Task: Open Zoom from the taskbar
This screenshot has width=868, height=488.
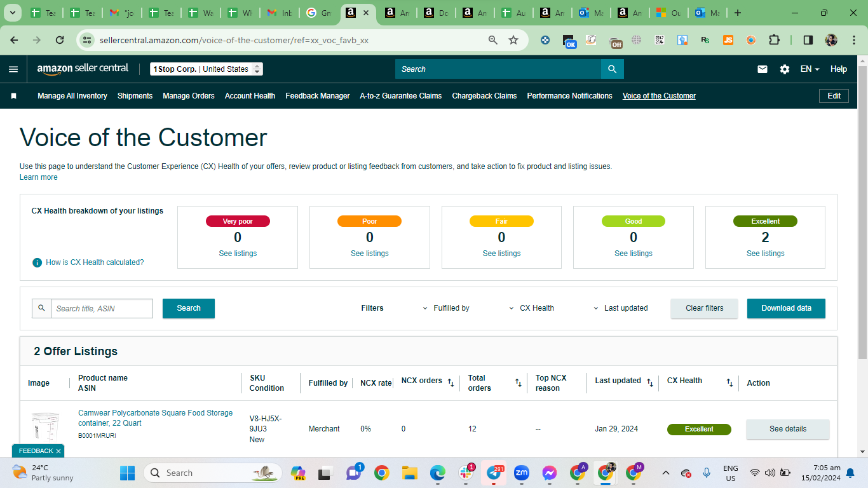Action: pos(522,473)
